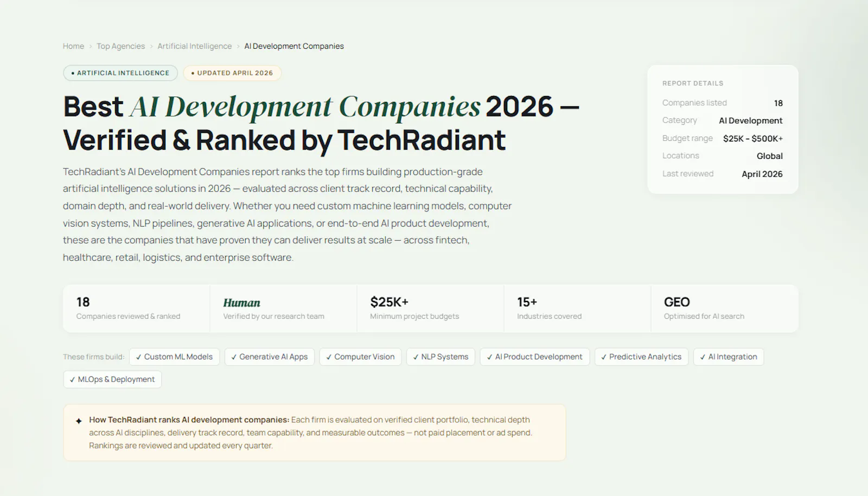This screenshot has width=868, height=496.
Task: Click the checkmark icon on Predictive Analytics
Action: [604, 357]
